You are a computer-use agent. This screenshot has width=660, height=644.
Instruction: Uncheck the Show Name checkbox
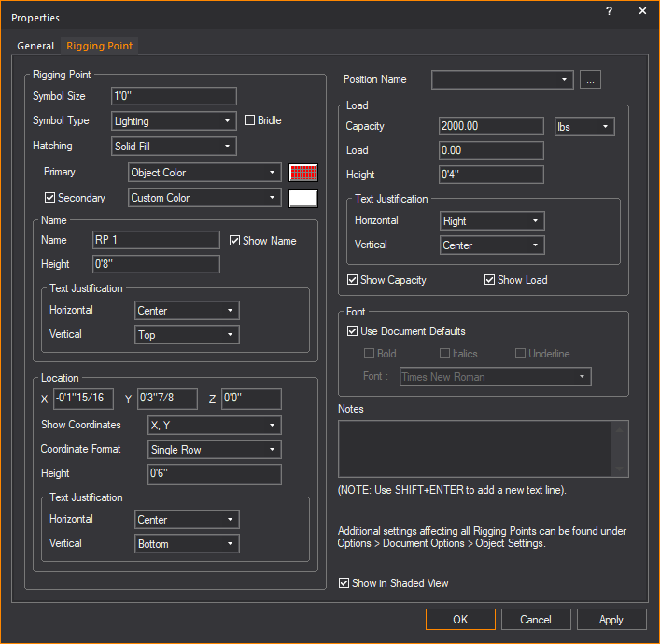tap(235, 241)
